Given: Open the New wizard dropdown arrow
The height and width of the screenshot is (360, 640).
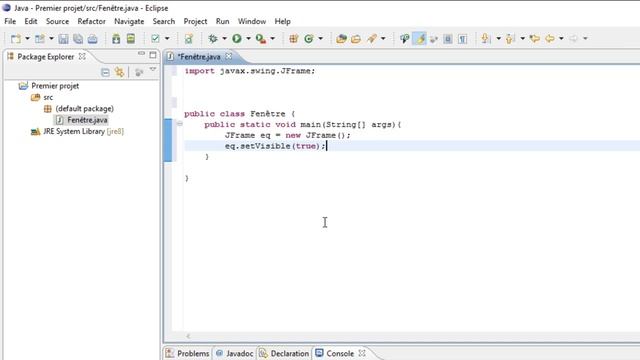Looking at the screenshot, I should (27, 39).
